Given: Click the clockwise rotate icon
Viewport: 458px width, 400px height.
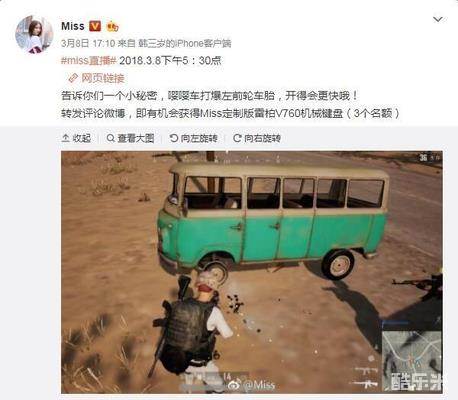Looking at the screenshot, I should click(x=237, y=138).
